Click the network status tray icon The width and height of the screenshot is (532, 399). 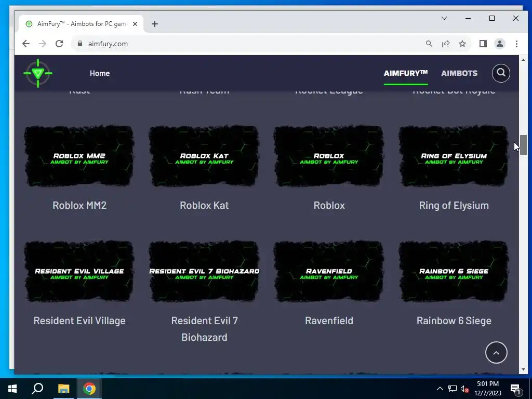(453, 389)
